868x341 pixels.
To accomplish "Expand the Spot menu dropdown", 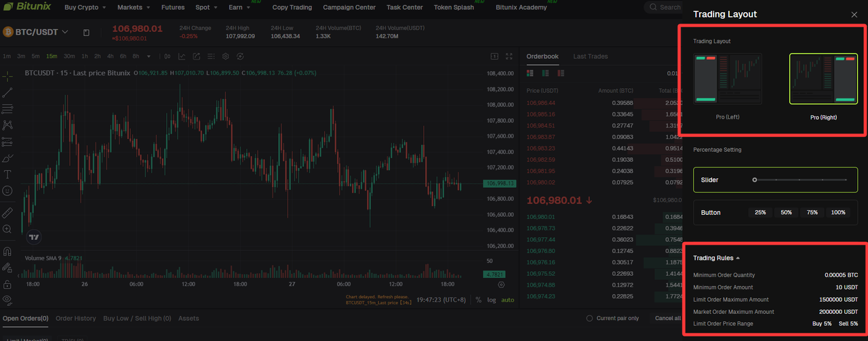I will click(x=206, y=7).
